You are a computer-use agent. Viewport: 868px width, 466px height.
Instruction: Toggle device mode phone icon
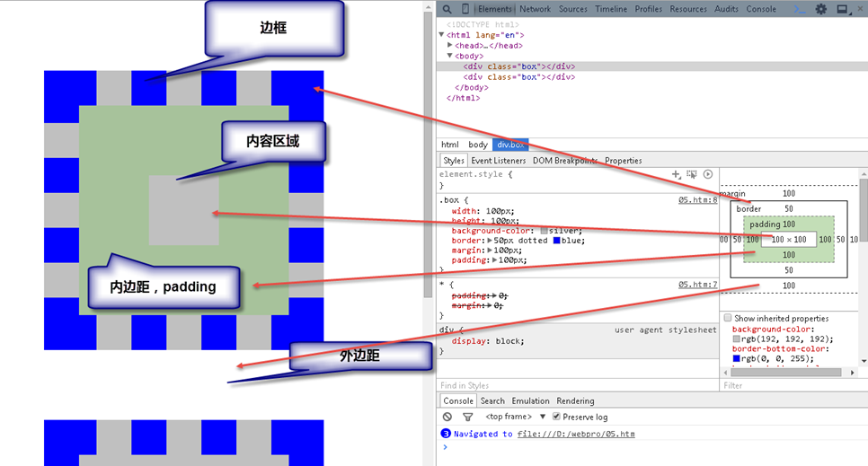(x=465, y=9)
